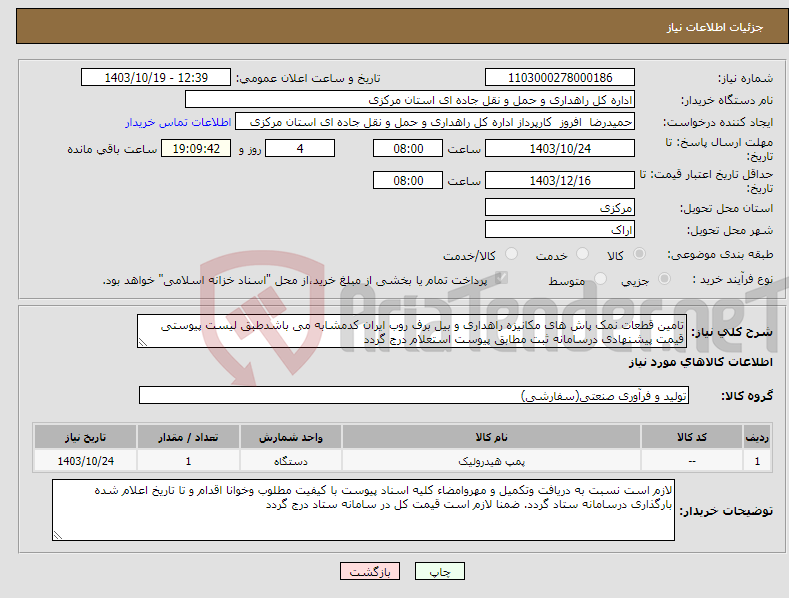Click the general need description textarea
This screenshot has height=598, width=789.
tap(412, 331)
